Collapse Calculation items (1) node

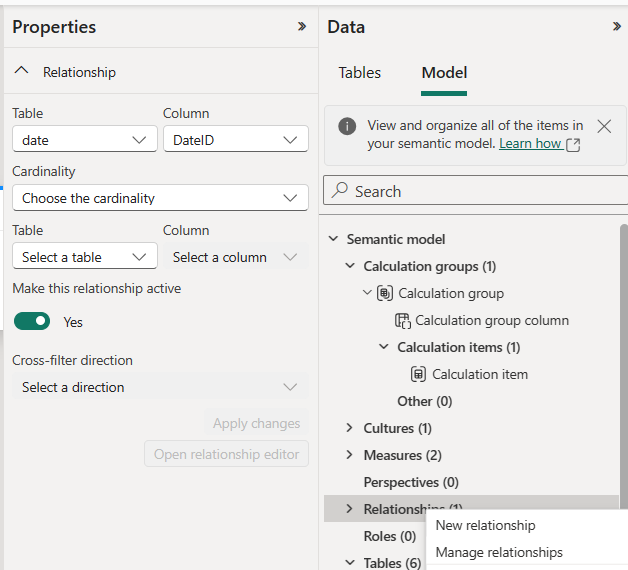(x=384, y=346)
